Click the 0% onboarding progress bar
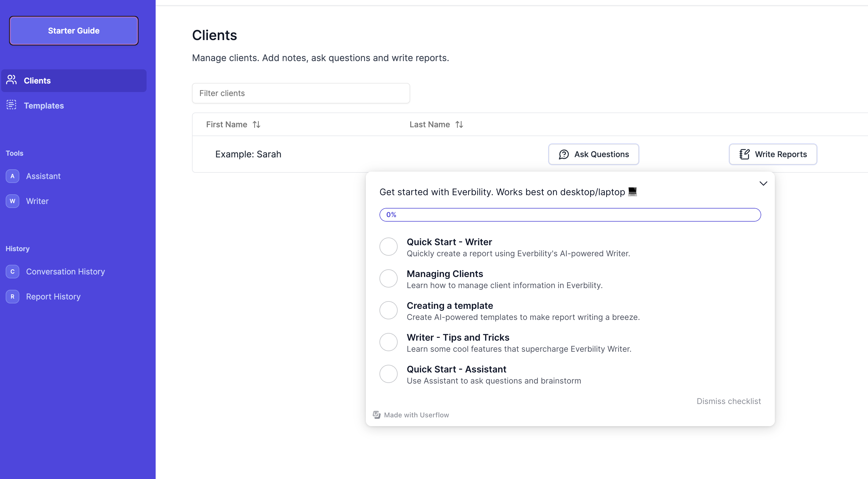This screenshot has height=479, width=868. click(x=570, y=215)
